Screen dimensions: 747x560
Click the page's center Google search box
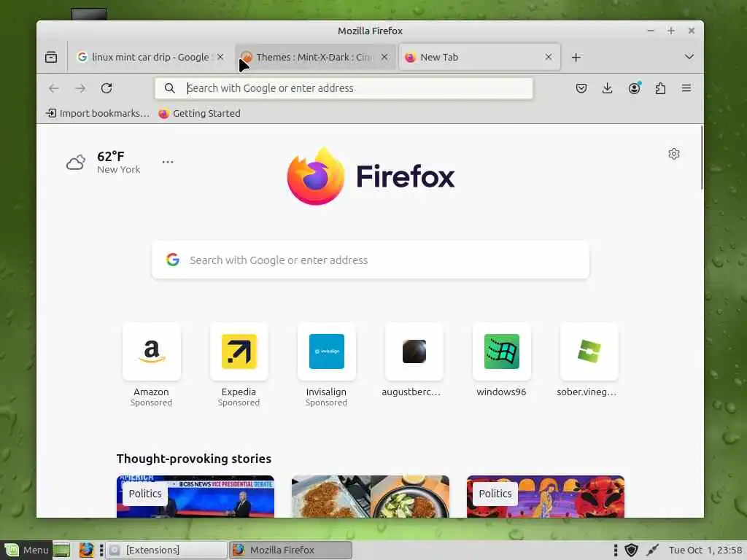371,260
